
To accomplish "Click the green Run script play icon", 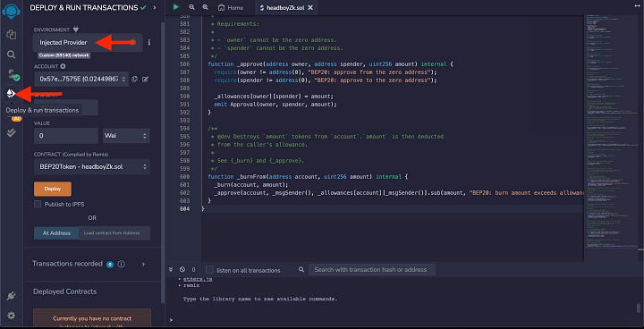I will click(x=176, y=7).
